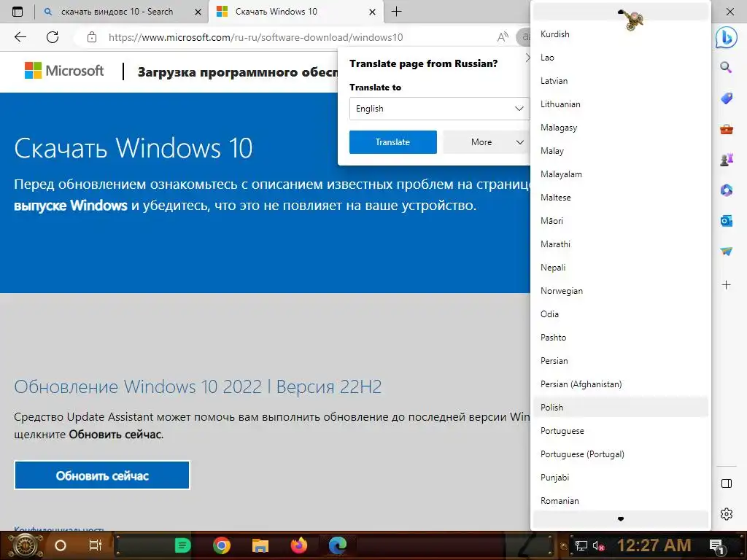The height and width of the screenshot is (560, 747).
Task: Select Malayalam language option
Action: (620, 174)
